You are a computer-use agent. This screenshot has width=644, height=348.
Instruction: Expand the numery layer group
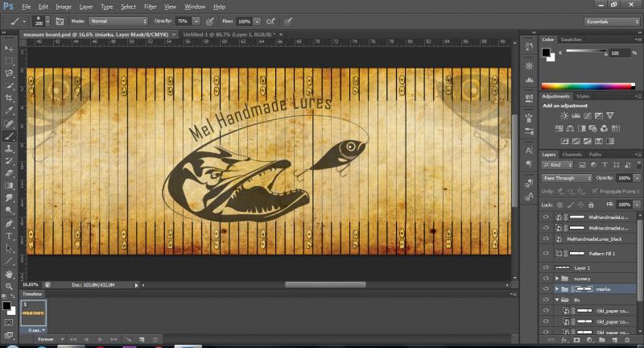point(557,277)
